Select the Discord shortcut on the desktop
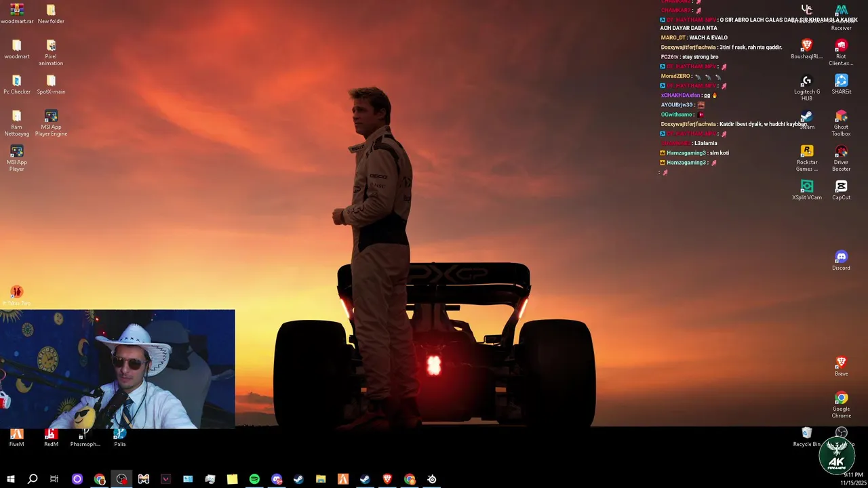This screenshot has height=488, width=868. [x=841, y=260]
